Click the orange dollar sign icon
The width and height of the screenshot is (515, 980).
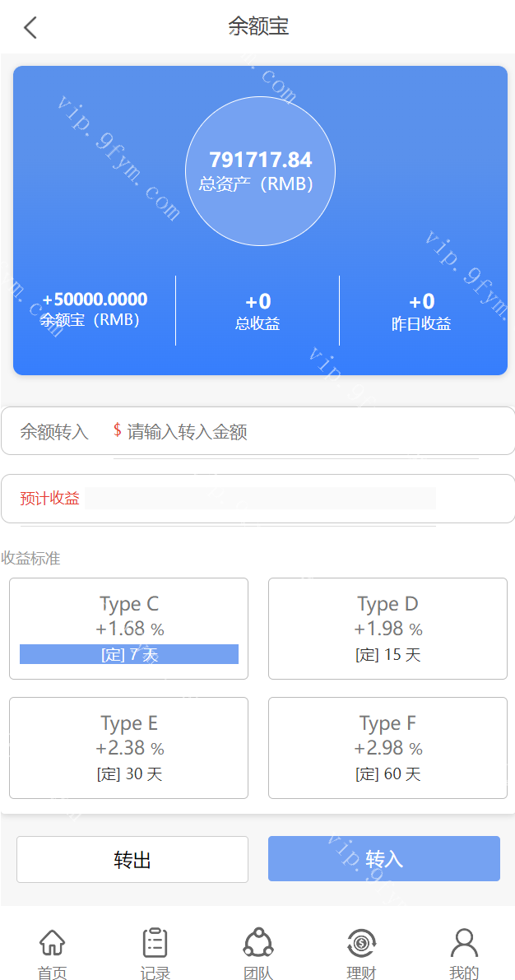(x=118, y=430)
